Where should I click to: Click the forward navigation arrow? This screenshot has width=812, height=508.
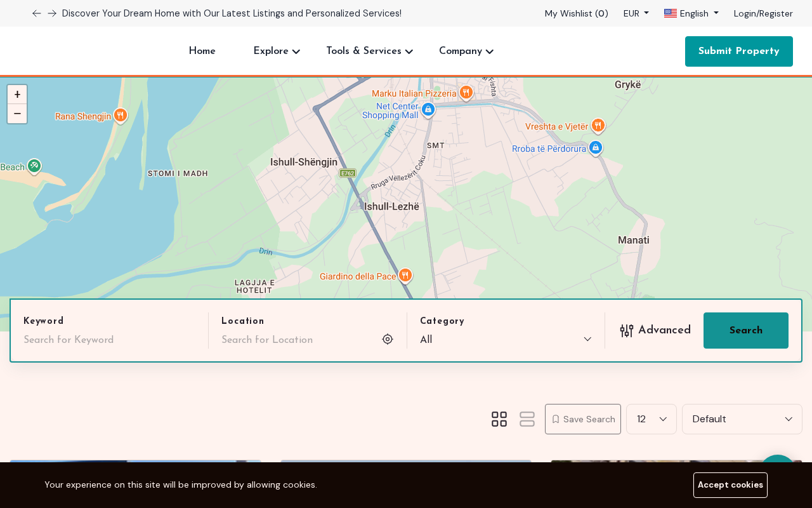[x=51, y=13]
